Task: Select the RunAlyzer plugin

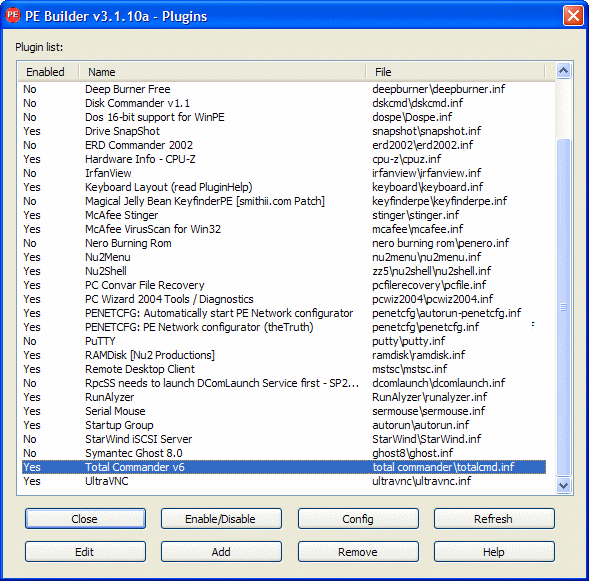Action: click(284, 397)
